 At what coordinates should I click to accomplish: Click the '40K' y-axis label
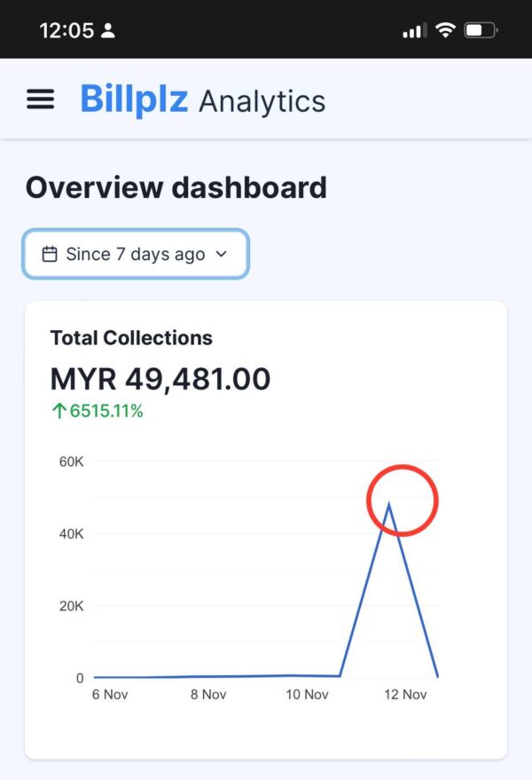pyautogui.click(x=71, y=534)
